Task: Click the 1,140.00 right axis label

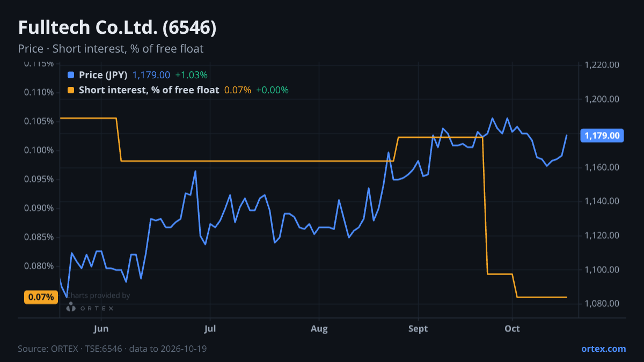Action: tap(602, 201)
